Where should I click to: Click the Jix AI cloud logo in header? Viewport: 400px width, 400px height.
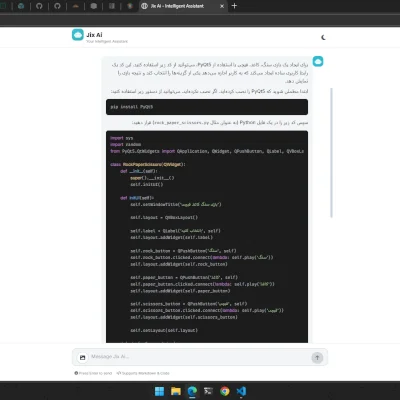coord(78,35)
